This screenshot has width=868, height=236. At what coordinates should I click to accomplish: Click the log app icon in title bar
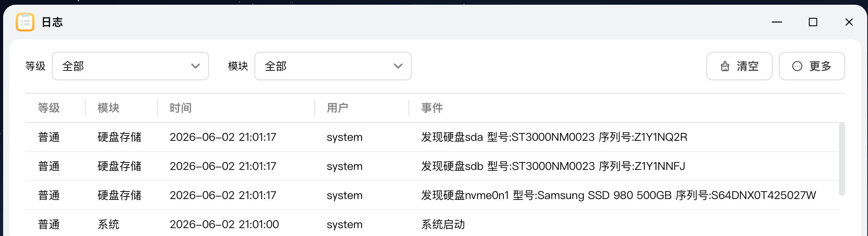(x=25, y=22)
